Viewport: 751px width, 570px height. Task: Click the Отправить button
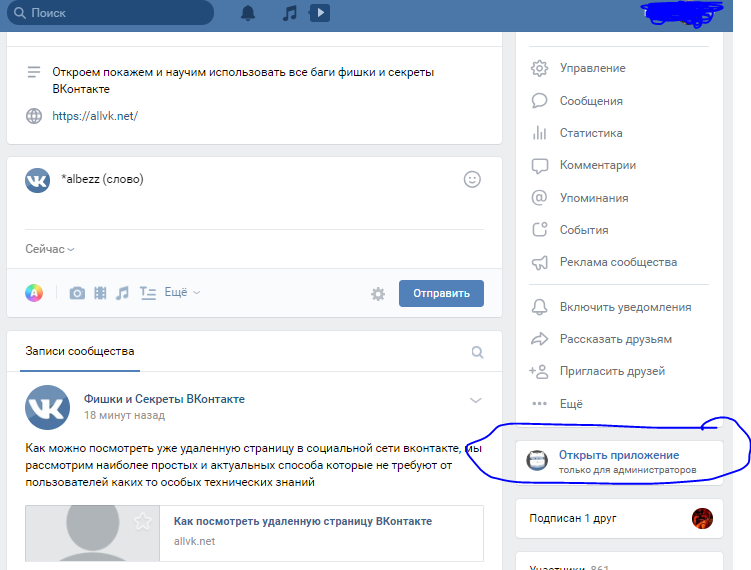point(441,293)
